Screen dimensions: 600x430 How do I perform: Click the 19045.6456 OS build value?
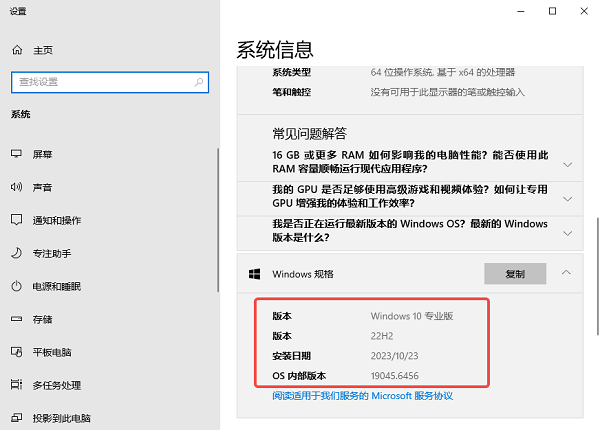point(395,376)
